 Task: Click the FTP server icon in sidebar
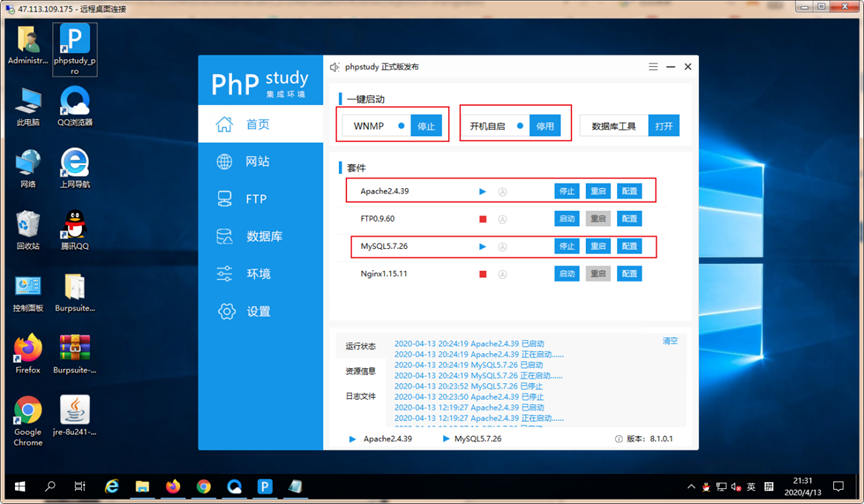[x=224, y=199]
